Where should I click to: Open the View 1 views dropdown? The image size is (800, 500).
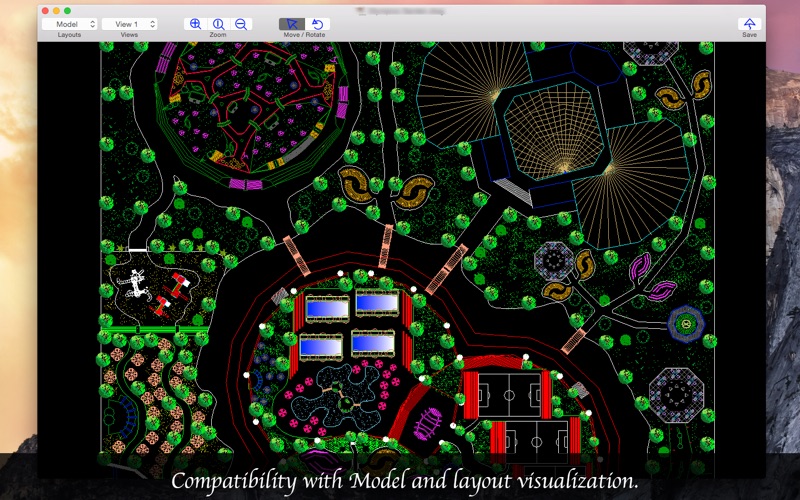pos(129,24)
